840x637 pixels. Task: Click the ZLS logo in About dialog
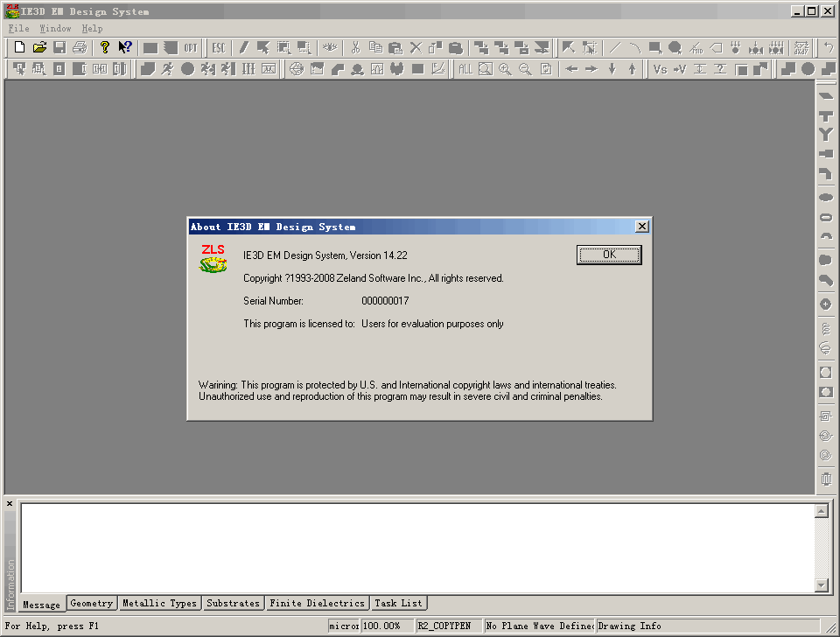click(213, 259)
